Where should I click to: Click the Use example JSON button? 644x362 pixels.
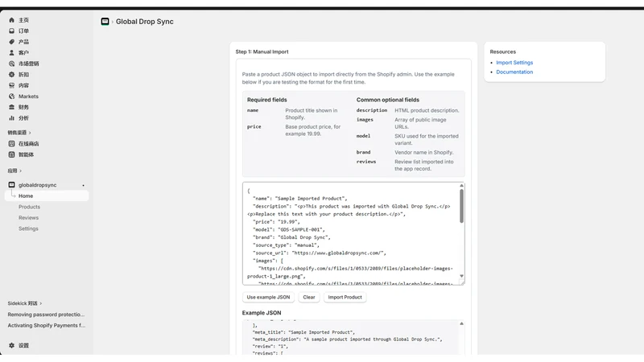coord(268,297)
